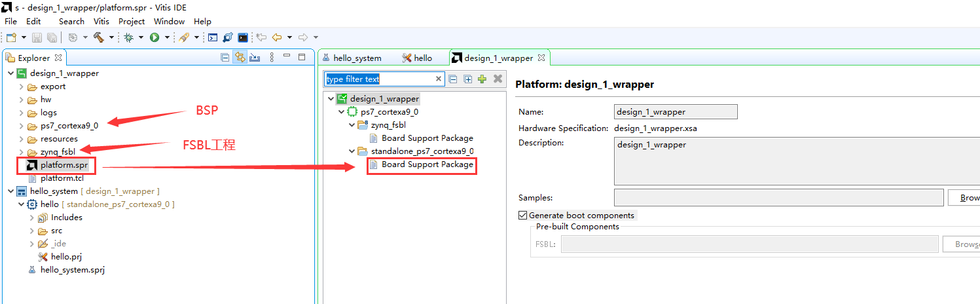Collapse all in the platform tree toolbar
Image resolution: width=980 pixels, height=304 pixels.
coord(452,79)
